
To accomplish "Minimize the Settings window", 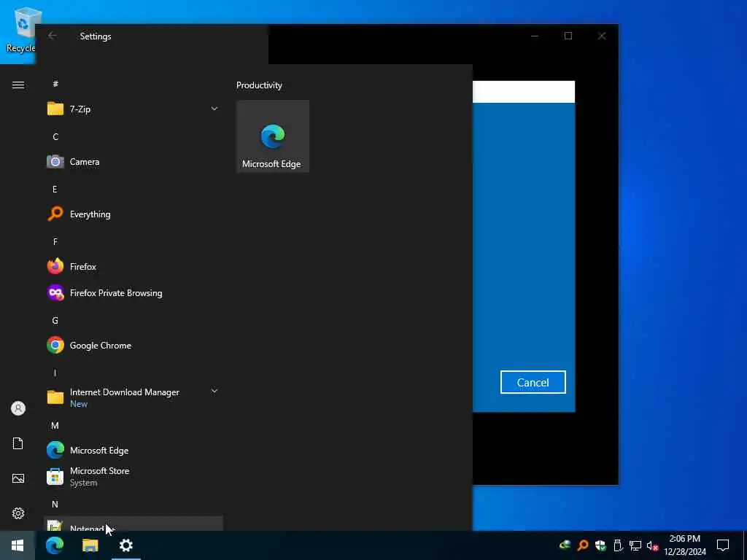I will 535,36.
